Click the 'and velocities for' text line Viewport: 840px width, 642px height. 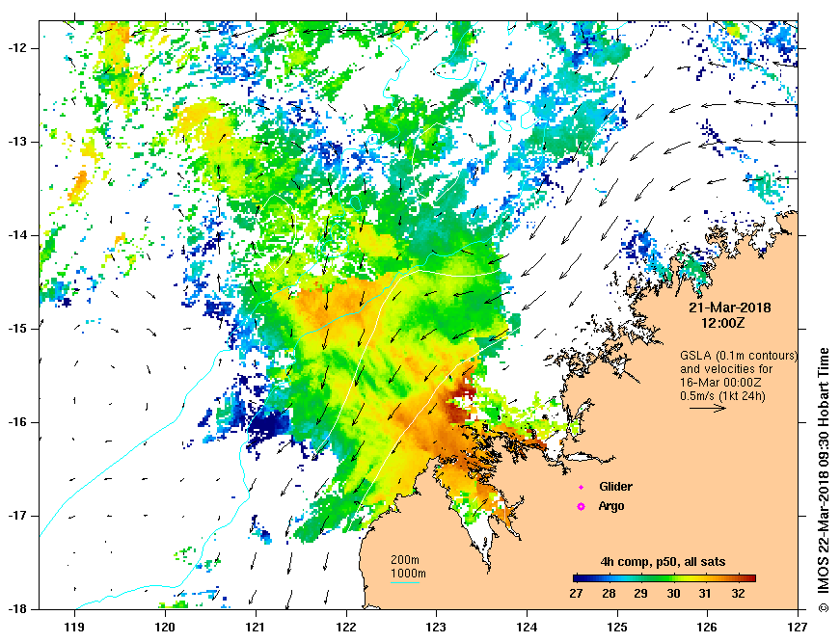[x=726, y=369]
